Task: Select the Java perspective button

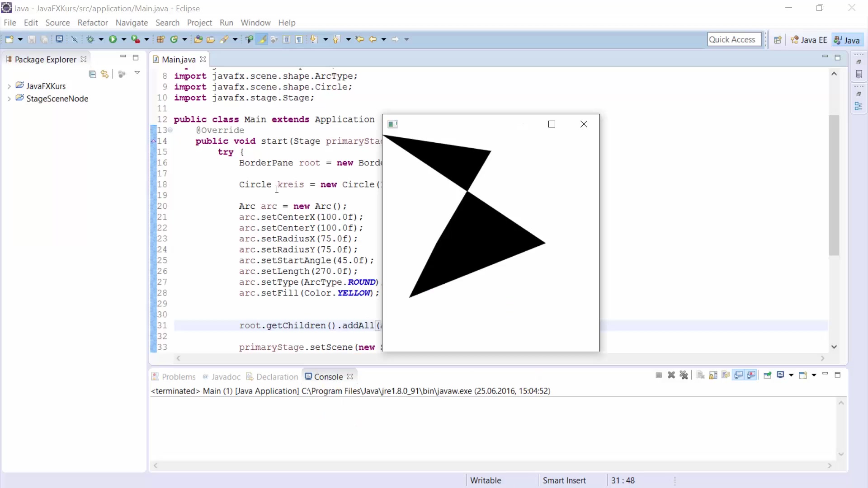Action: pos(847,40)
